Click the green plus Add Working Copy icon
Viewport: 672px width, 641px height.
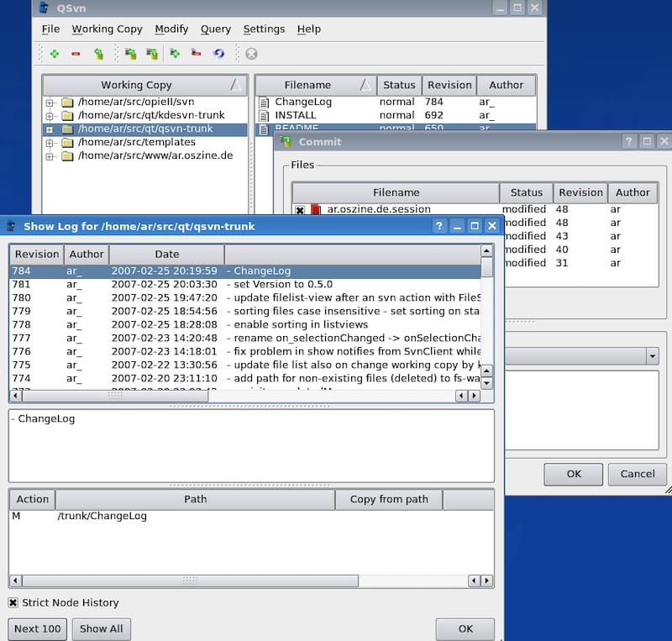(x=55, y=54)
